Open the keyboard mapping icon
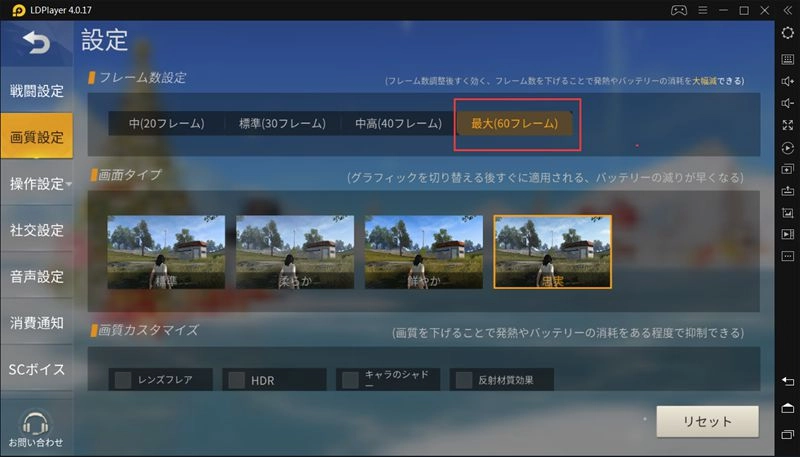 click(x=788, y=59)
